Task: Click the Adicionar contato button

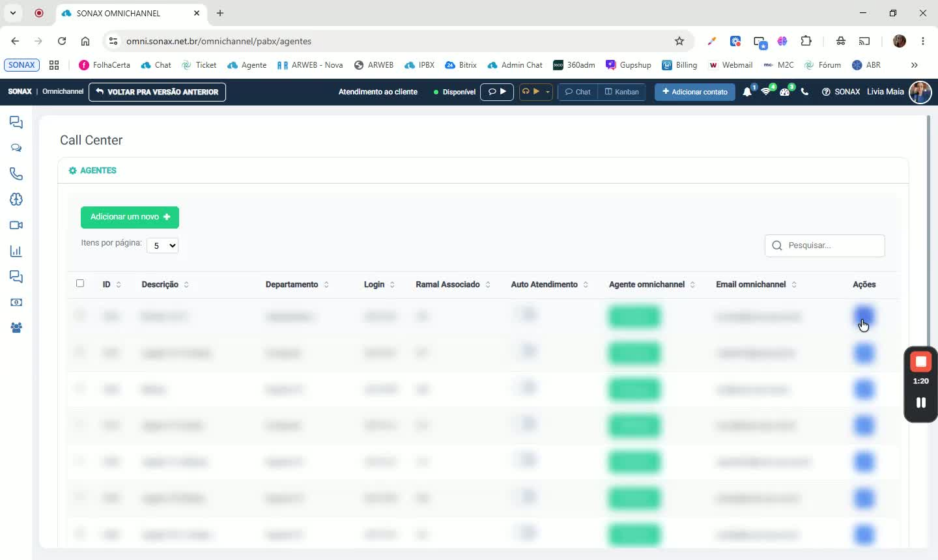Action: (x=694, y=92)
